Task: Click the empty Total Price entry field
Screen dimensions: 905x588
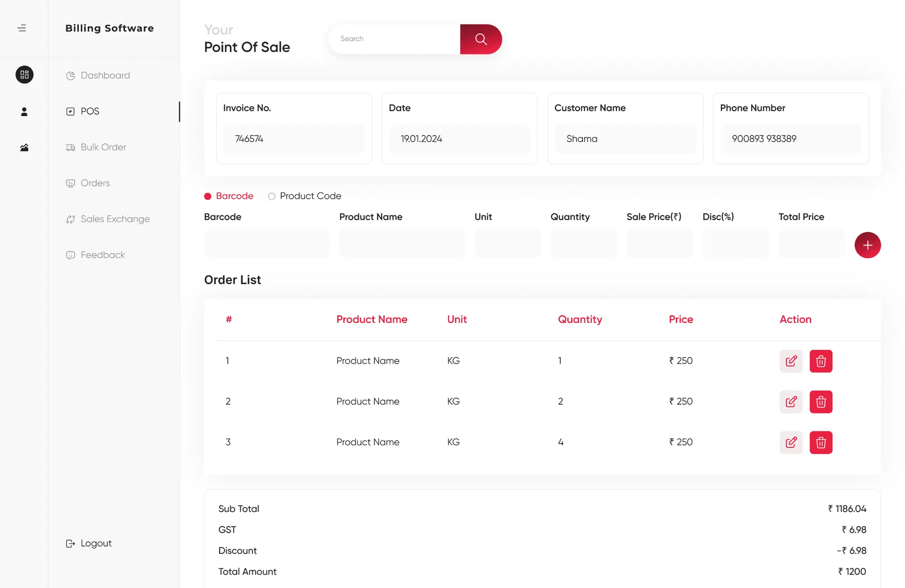Action: 812,243
